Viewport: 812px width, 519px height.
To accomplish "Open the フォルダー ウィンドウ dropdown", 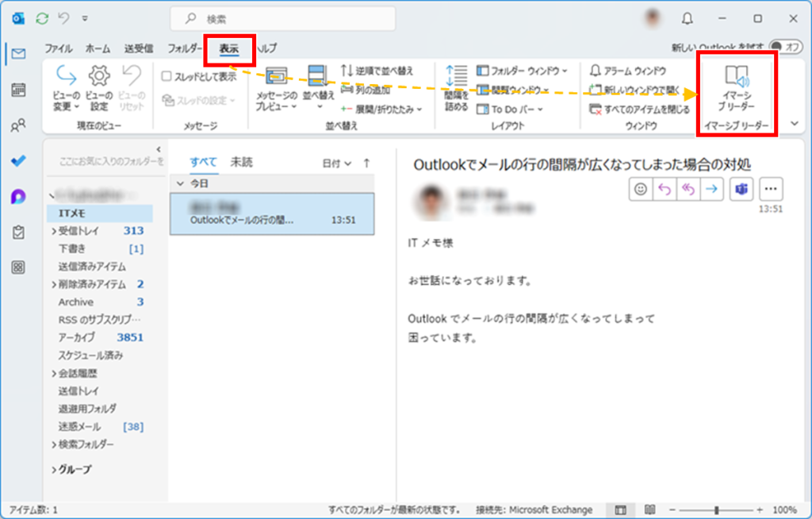I will 508,71.
